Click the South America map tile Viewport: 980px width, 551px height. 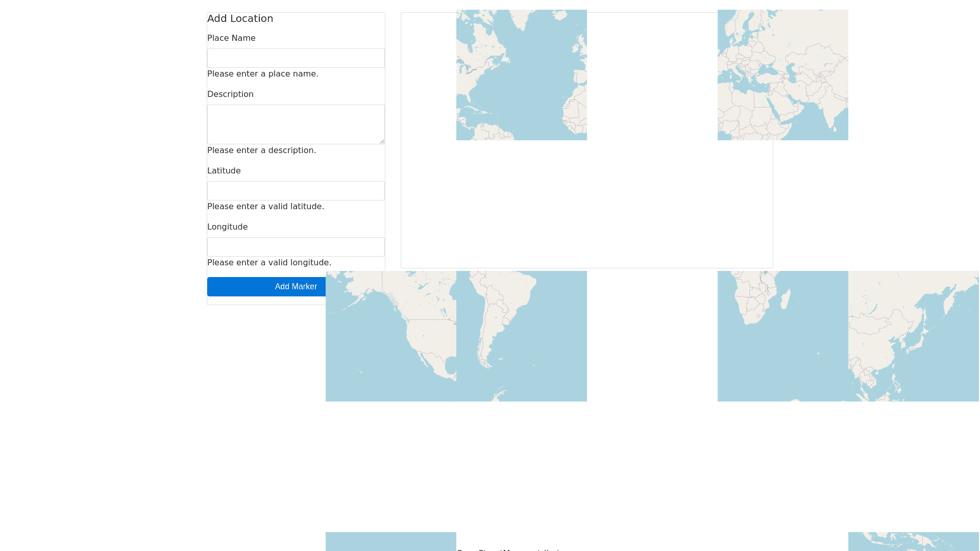(x=521, y=336)
